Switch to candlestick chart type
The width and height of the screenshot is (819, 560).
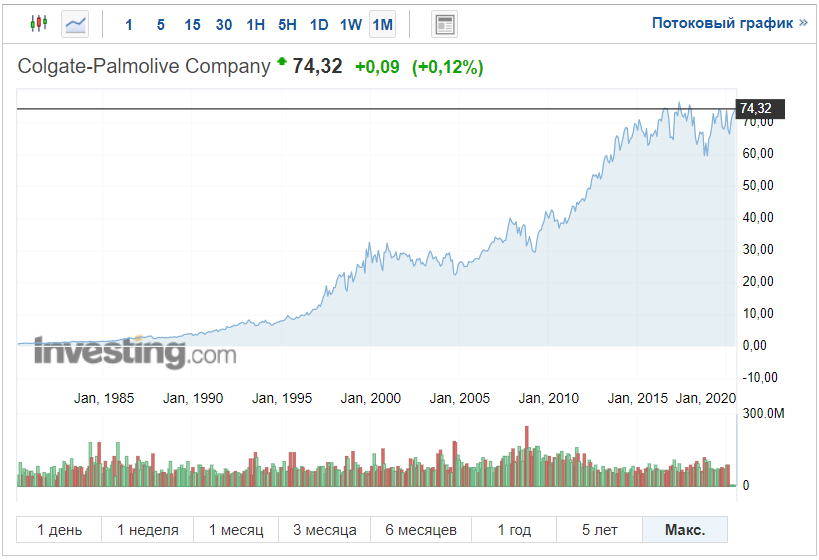pos(39,23)
